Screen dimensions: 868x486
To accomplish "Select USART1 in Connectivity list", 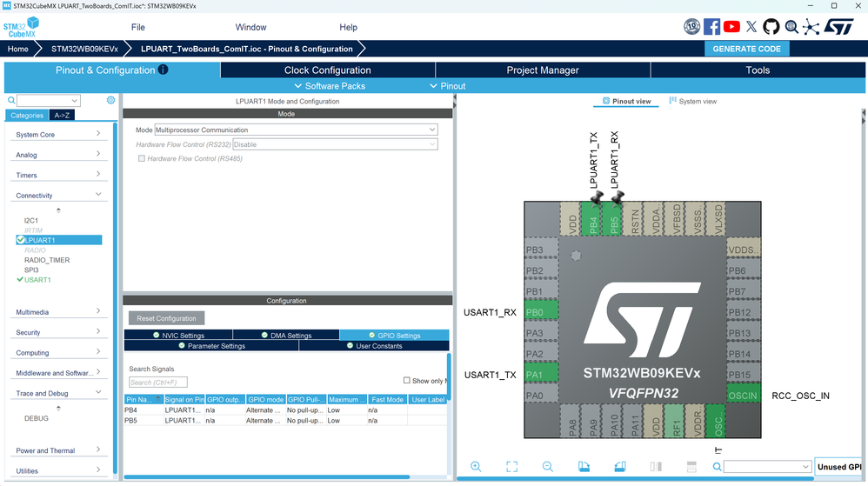I will tap(37, 280).
